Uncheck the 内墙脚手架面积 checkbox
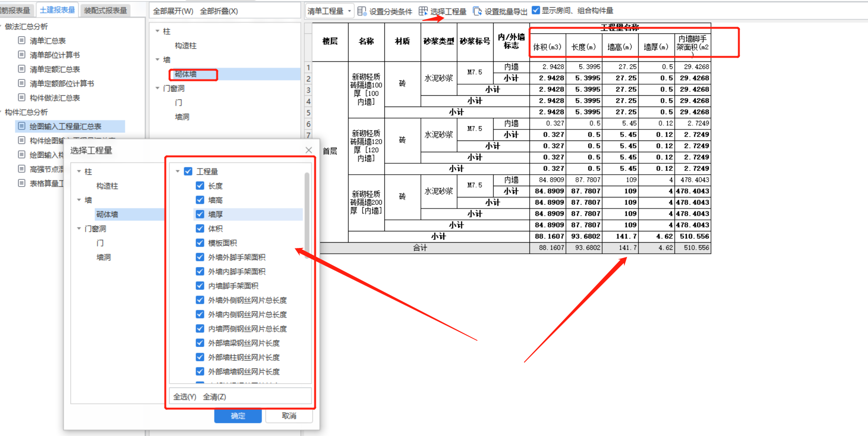Screen dimensions: 868x436 tap(200, 286)
